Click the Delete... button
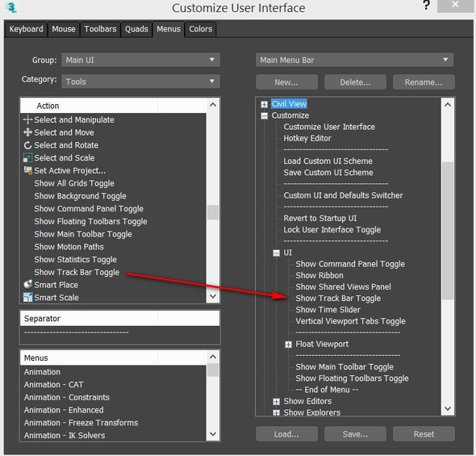The image size is (476, 456). pyautogui.click(x=355, y=82)
